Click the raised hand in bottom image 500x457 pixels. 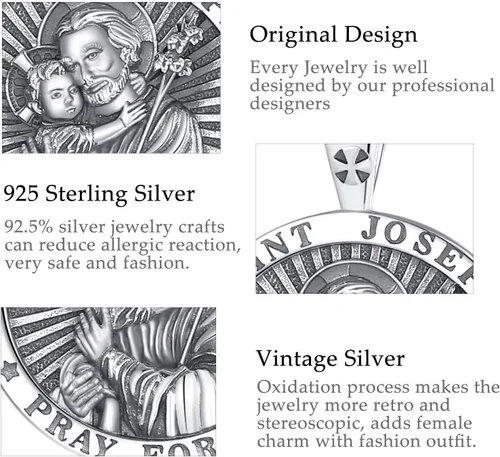pos(91,333)
